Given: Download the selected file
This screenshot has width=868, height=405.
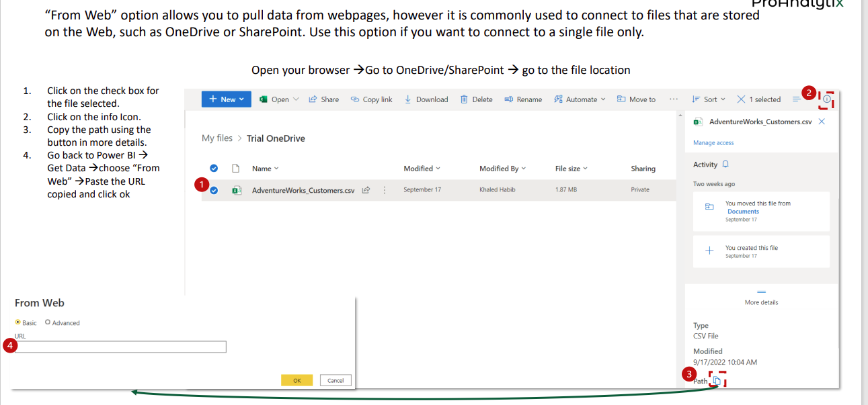Looking at the screenshot, I should [x=426, y=99].
